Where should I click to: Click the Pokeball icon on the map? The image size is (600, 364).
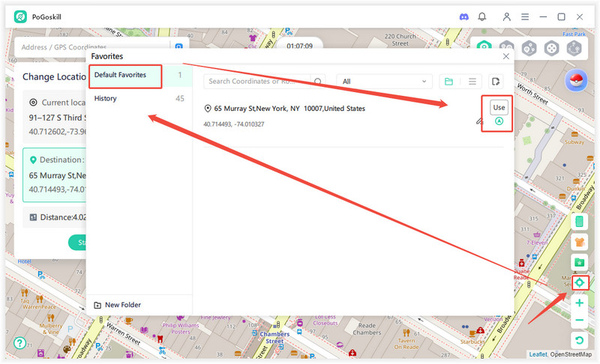tap(576, 81)
